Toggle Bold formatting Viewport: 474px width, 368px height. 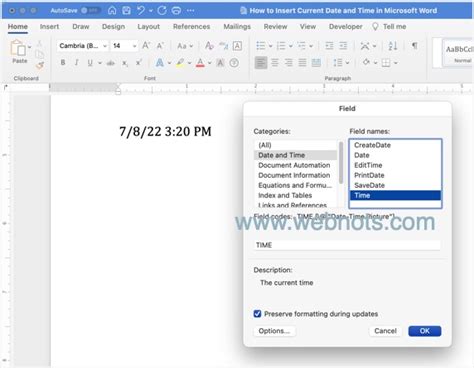63,63
